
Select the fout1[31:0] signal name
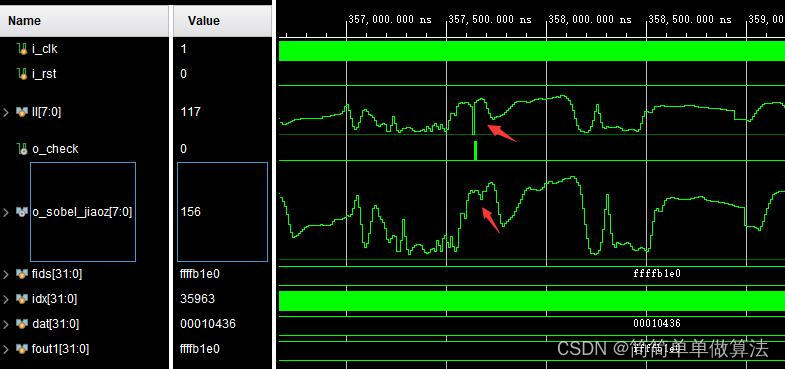[61, 349]
